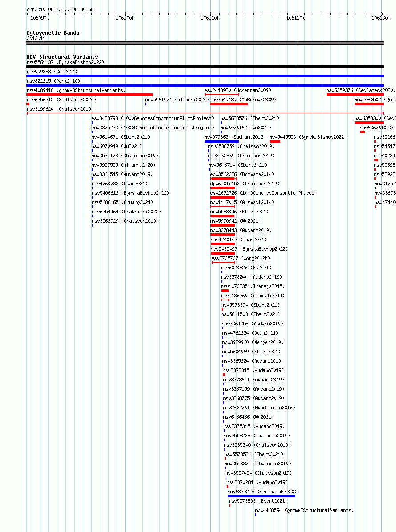Select esv2672726 (1000GenomesConsortiumPhase1) label
Screen dimensions: 396x532
click(263, 193)
